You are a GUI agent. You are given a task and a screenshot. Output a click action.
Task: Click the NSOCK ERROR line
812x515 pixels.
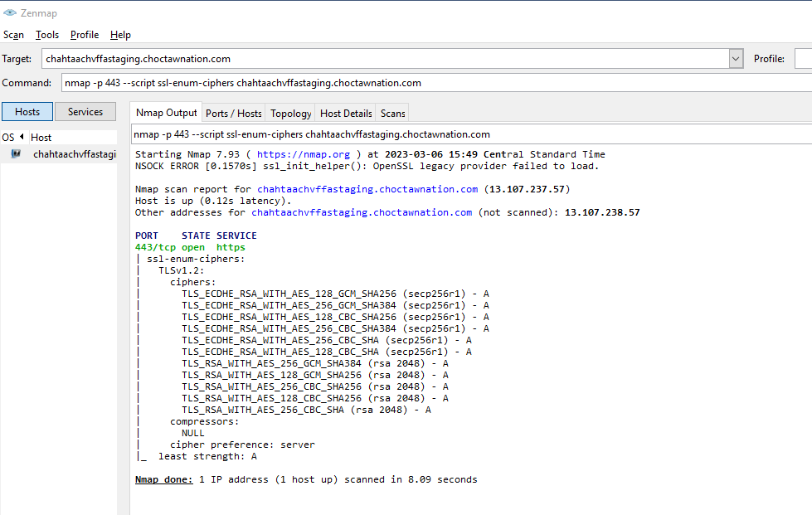click(x=367, y=166)
